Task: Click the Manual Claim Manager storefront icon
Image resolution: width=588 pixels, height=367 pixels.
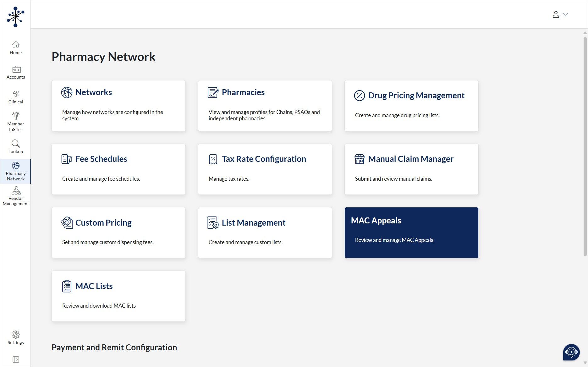Action: pos(359,159)
